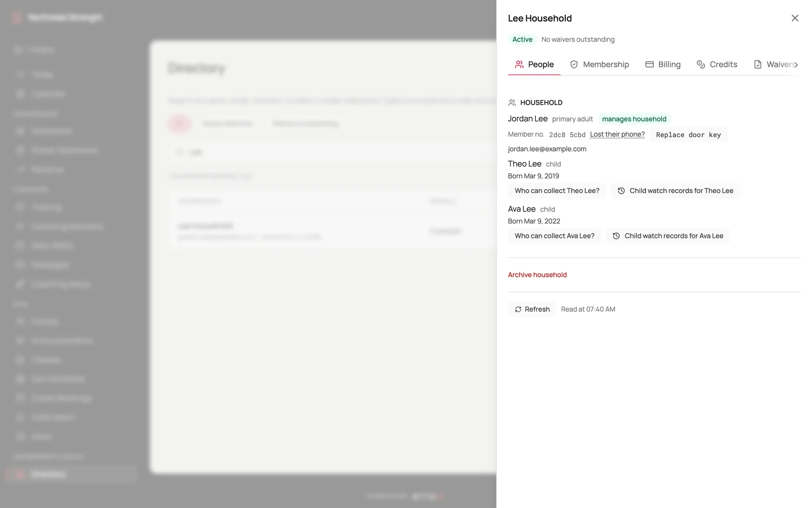Open the Billing tab
Screen dimensions: 812x508
click(663, 64)
